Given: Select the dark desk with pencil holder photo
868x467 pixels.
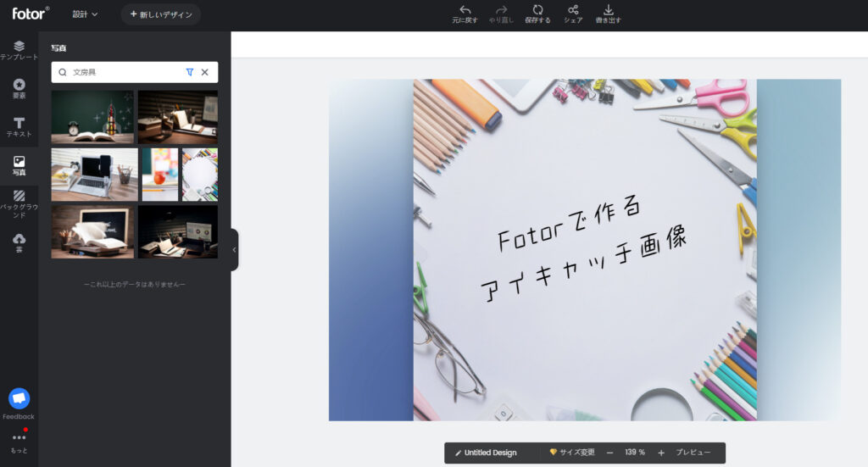Looking at the screenshot, I should click(x=178, y=117).
